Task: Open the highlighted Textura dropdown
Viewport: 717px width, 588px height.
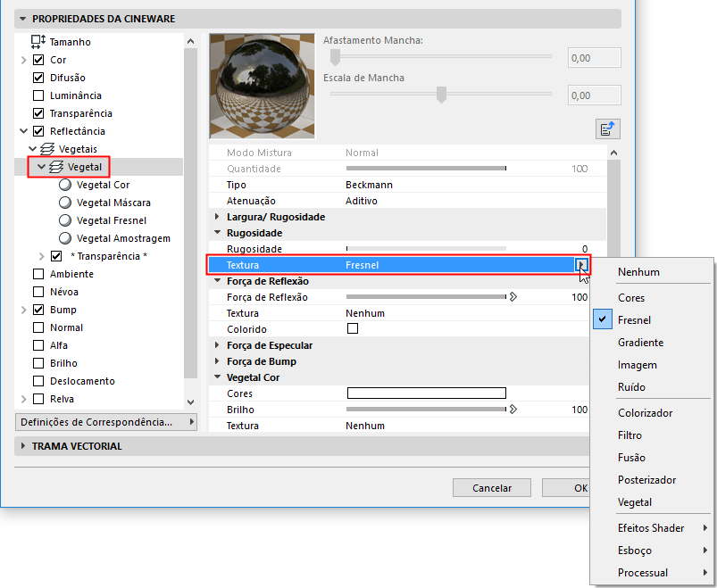Action: coord(580,264)
